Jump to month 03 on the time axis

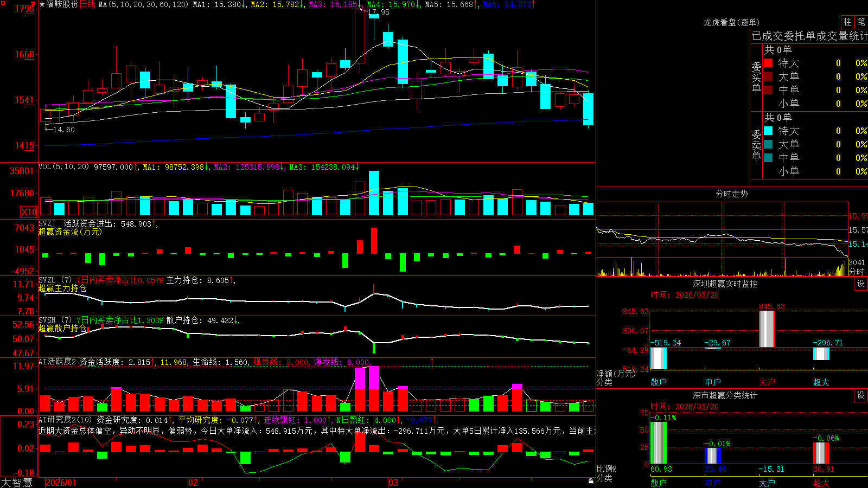[393, 483]
